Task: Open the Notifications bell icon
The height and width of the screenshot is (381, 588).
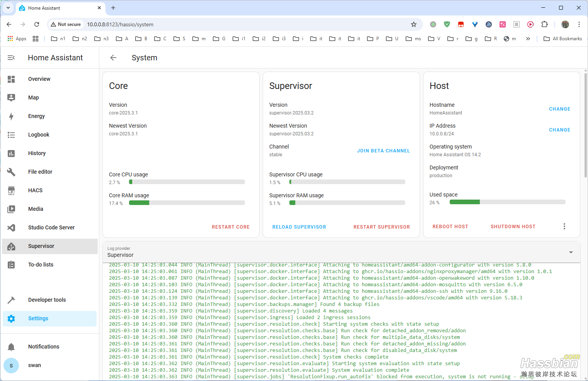Action: point(11,347)
